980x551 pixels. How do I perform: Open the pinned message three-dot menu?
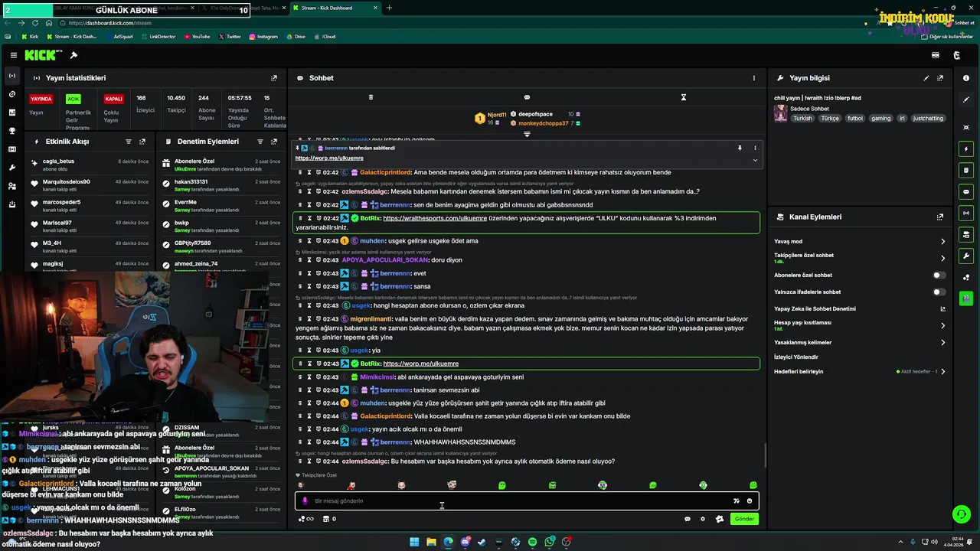click(755, 148)
